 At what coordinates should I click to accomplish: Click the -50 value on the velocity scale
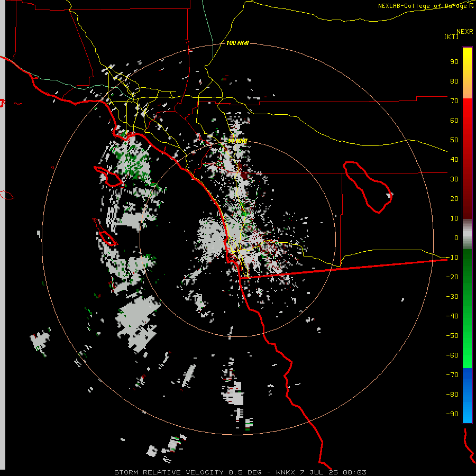pos(452,335)
